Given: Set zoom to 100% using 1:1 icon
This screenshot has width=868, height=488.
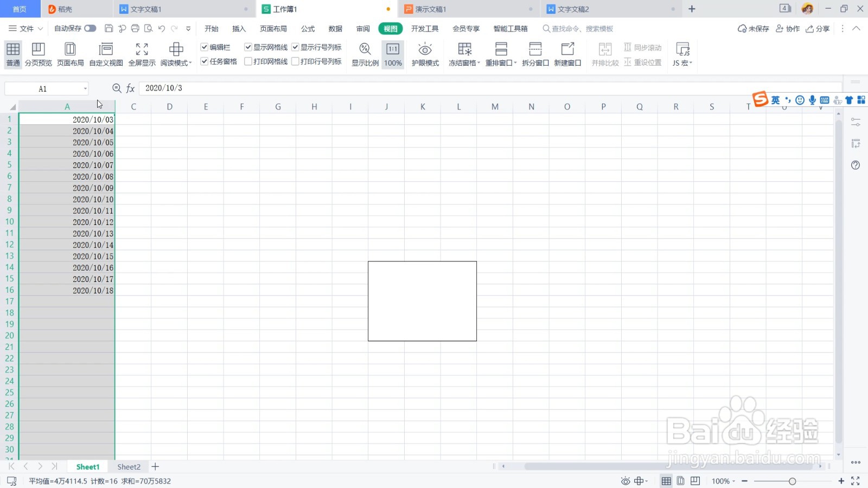Looking at the screenshot, I should (393, 54).
